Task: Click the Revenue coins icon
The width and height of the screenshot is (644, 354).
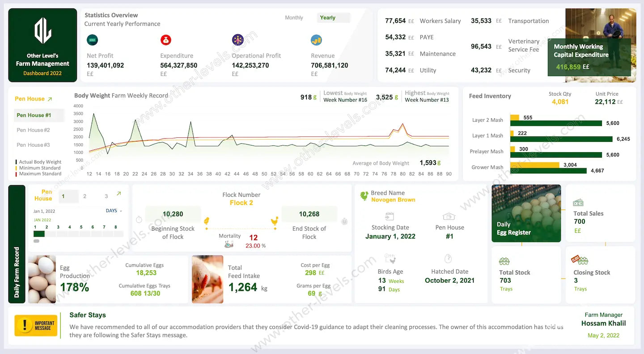Action: pos(317,40)
